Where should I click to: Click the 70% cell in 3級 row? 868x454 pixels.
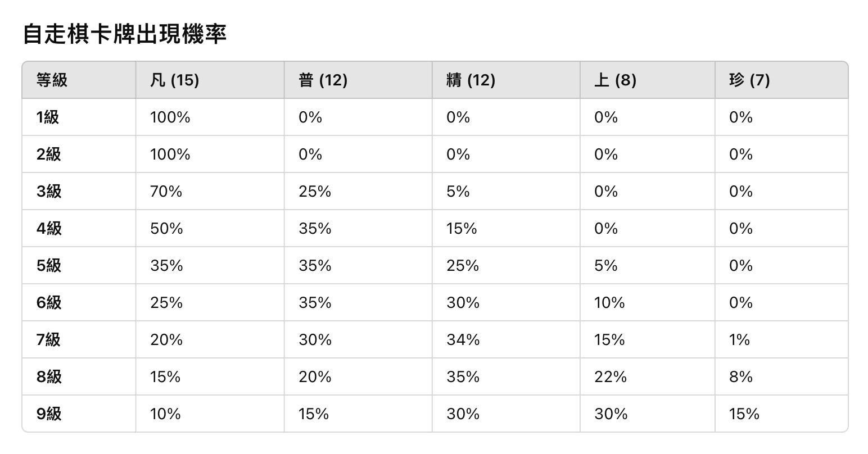click(x=166, y=192)
